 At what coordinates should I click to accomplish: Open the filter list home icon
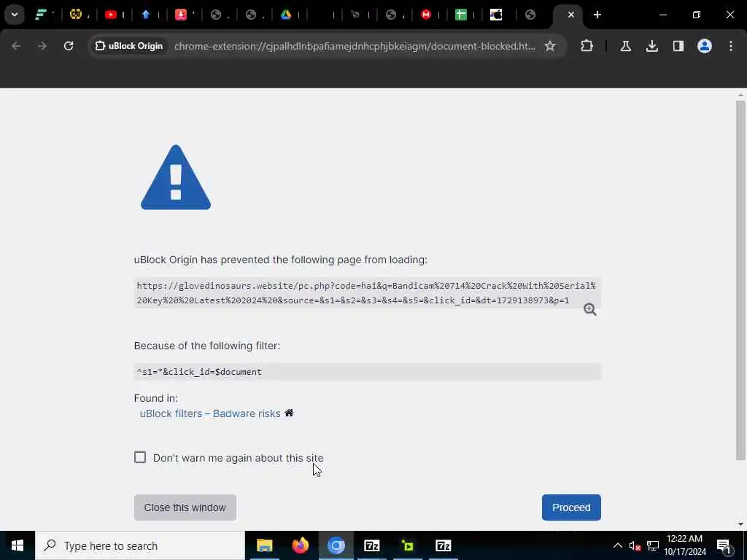pyautogui.click(x=289, y=413)
